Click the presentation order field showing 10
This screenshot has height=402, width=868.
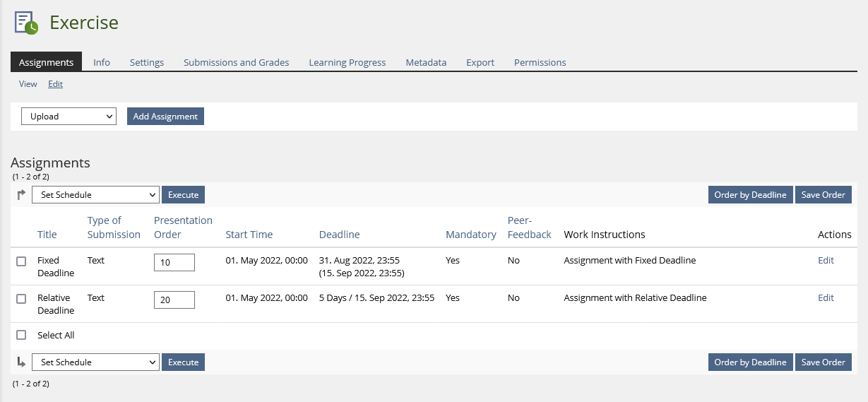[x=174, y=262]
